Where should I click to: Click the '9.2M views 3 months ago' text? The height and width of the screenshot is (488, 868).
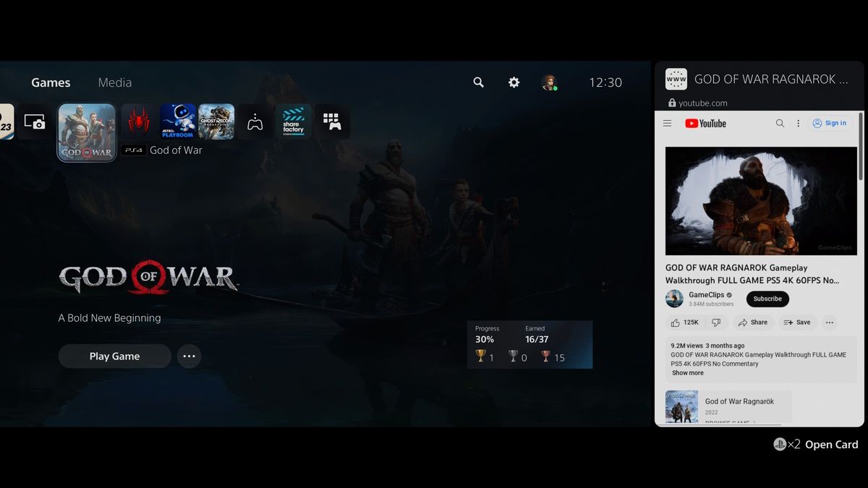(707, 346)
